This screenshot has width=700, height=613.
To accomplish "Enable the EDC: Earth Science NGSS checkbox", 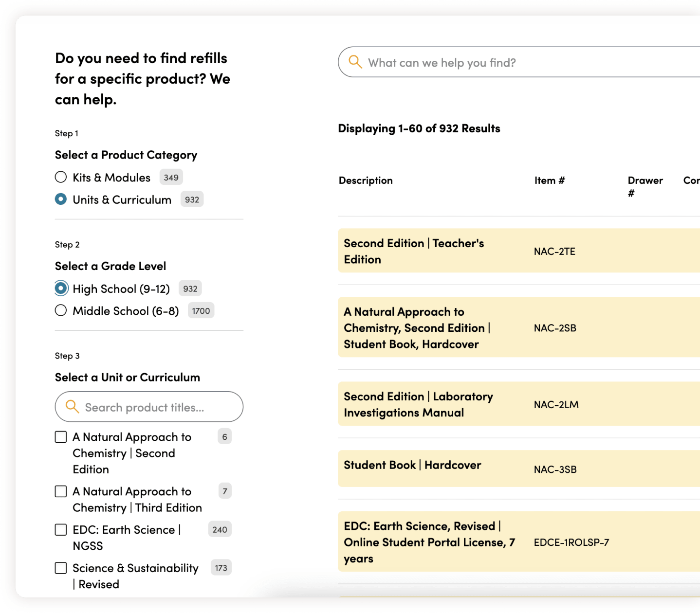I will click(61, 529).
